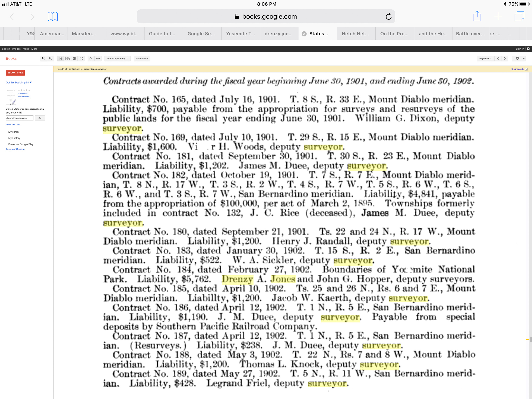Open Page 650 page selector
532x399 pixels.
point(485,59)
